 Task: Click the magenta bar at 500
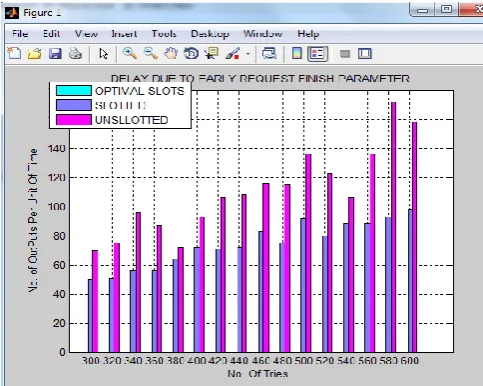point(308,253)
